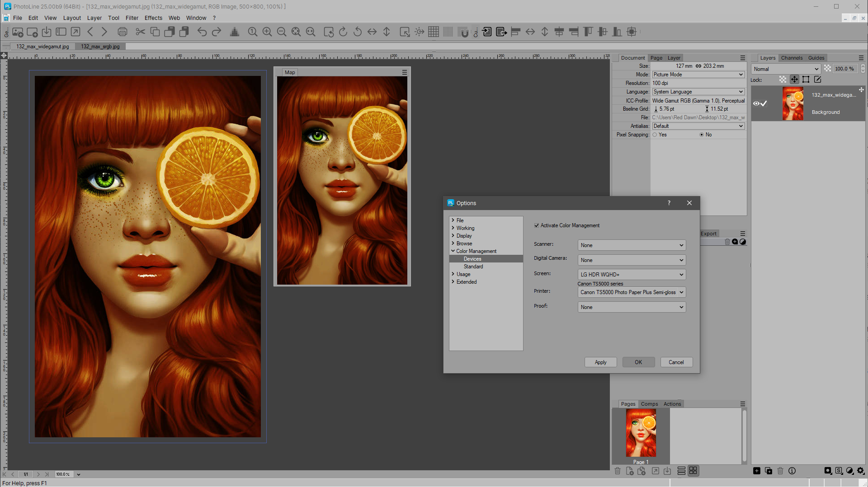Open the Filter menu
The image size is (868, 487).
coord(132,18)
